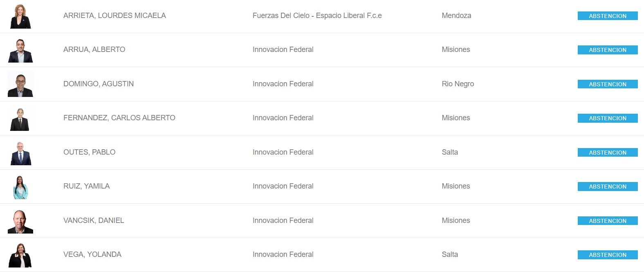The width and height of the screenshot is (644, 272).
Task: Click Yolanda Vega's portrait photo
Action: pos(20,255)
